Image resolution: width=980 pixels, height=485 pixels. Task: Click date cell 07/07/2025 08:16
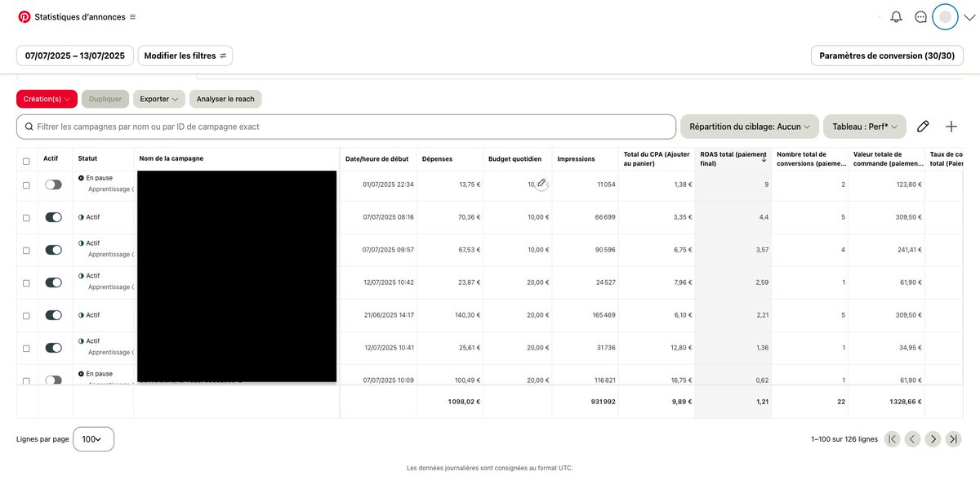[x=388, y=217]
